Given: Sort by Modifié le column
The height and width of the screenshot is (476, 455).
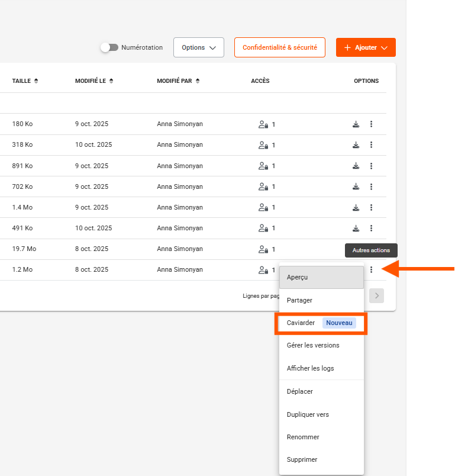Looking at the screenshot, I should pos(94,81).
